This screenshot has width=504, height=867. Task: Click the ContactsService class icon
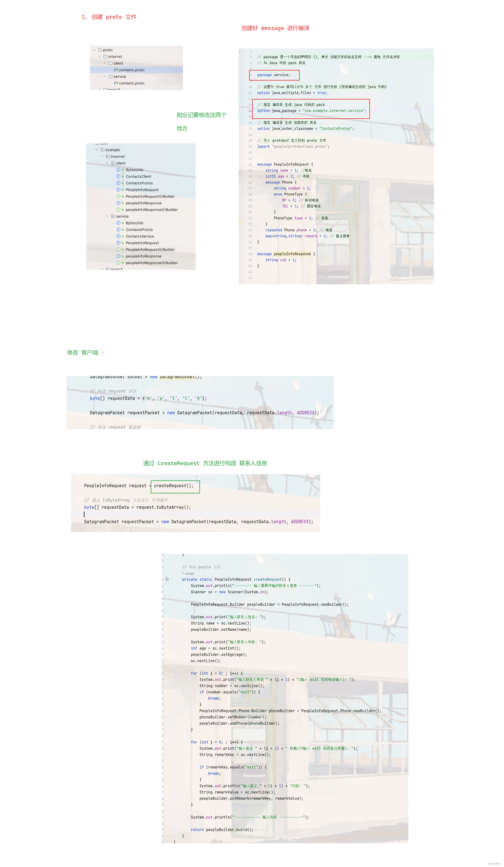click(x=118, y=236)
